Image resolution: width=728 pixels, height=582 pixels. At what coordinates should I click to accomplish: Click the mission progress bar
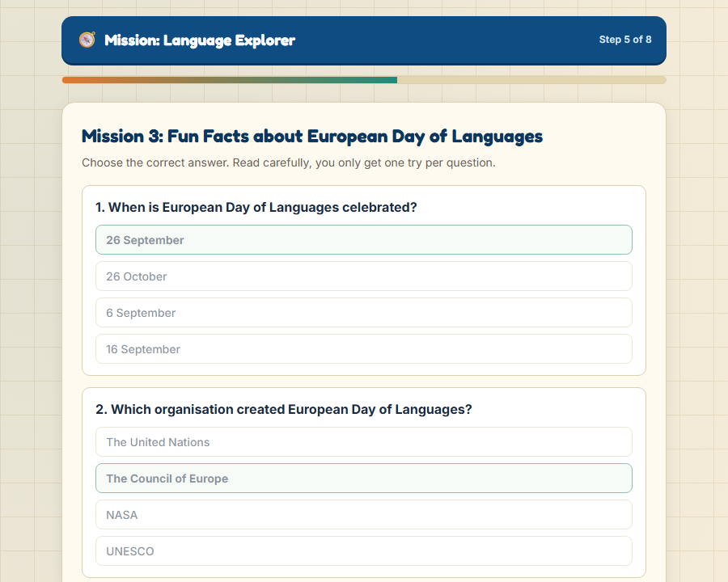coord(364,80)
